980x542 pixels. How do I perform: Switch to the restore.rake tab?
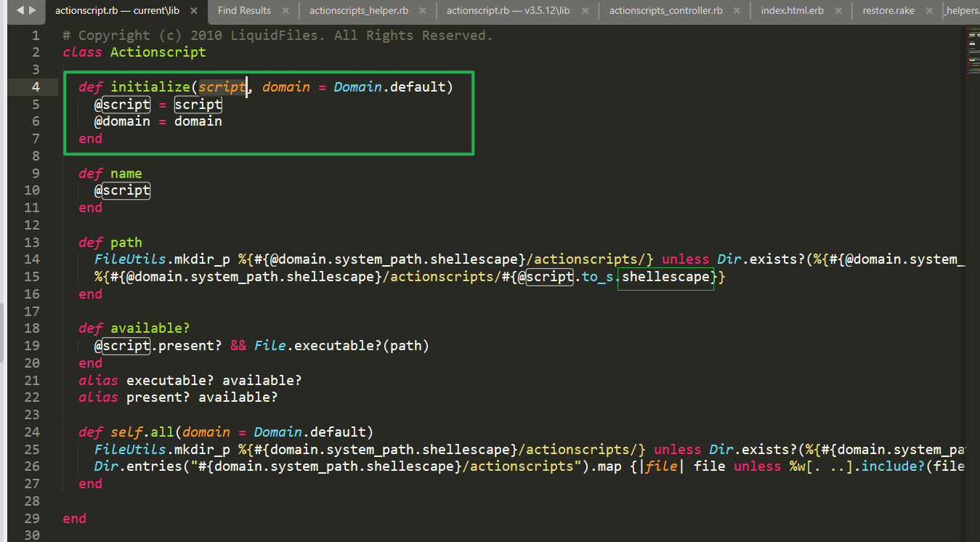[888, 11]
